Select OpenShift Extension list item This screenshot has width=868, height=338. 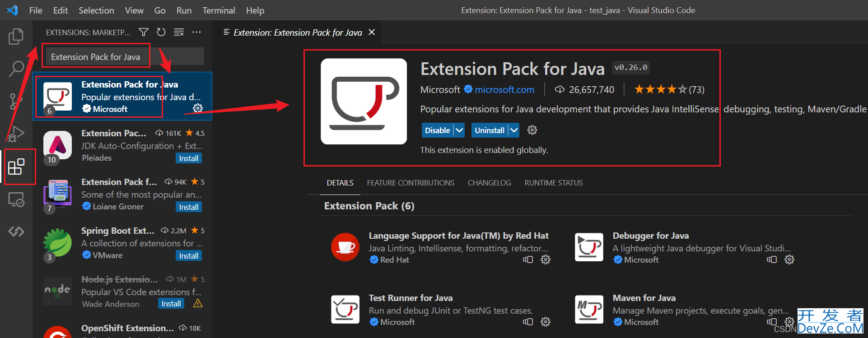[x=122, y=329]
